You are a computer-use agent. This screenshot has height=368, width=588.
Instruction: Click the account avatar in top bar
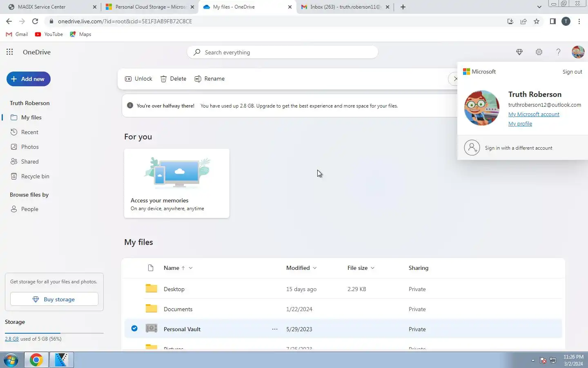[578, 52]
